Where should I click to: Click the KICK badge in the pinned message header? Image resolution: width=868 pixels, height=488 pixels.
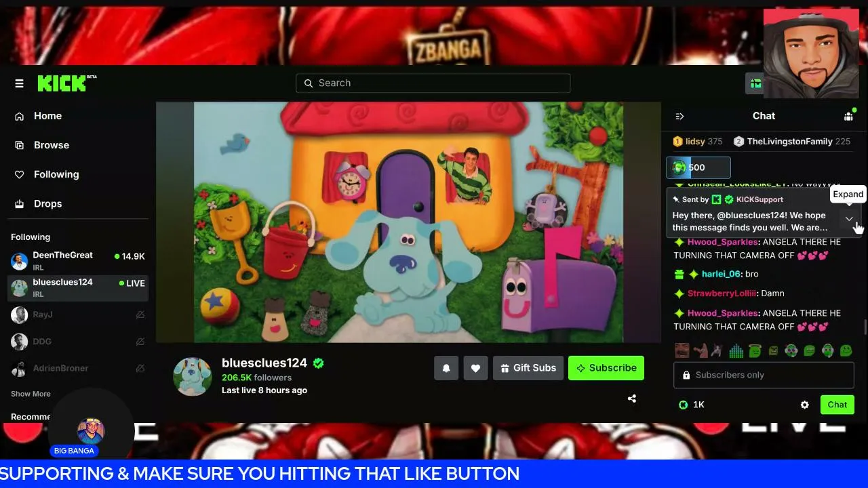pyautogui.click(x=716, y=199)
